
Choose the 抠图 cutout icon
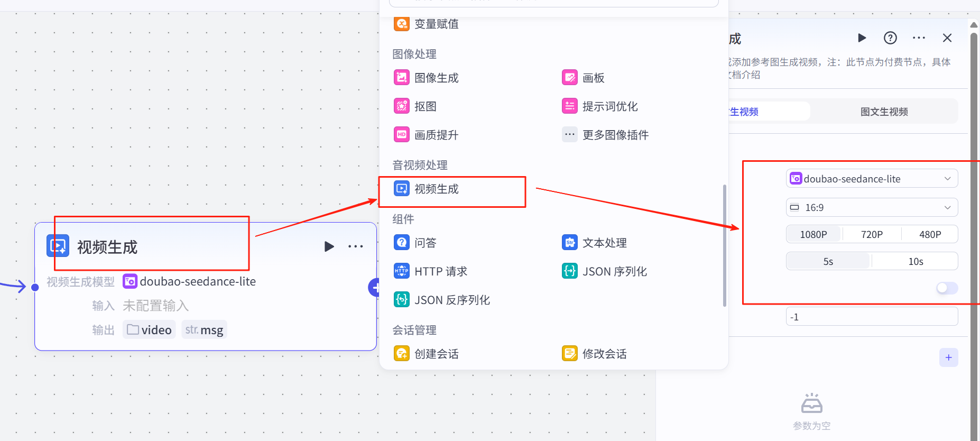tap(402, 106)
